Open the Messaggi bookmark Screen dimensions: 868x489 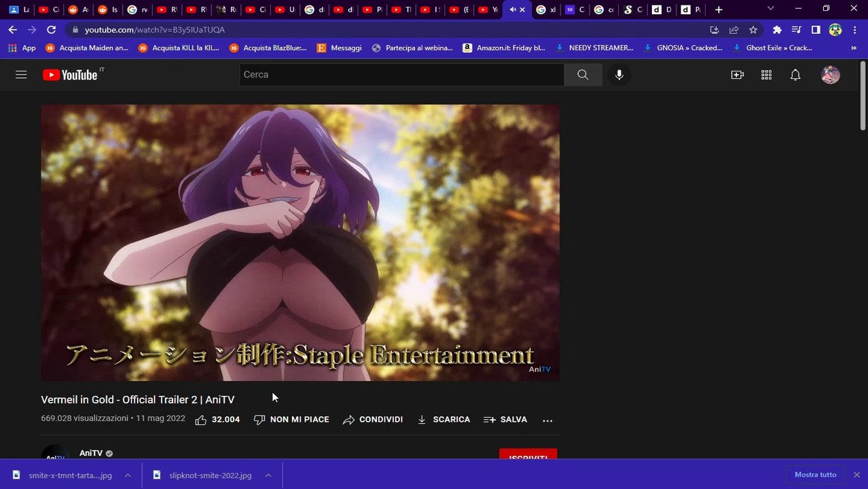click(339, 48)
